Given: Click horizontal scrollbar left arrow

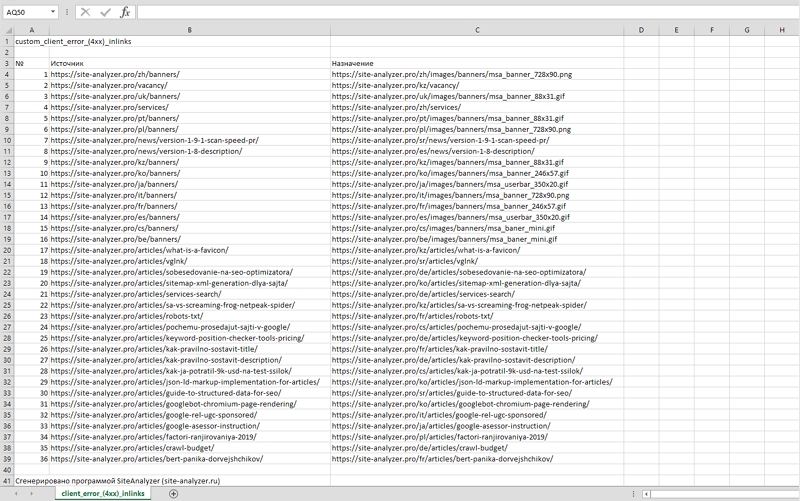Looking at the screenshot, I should tap(646, 494).
